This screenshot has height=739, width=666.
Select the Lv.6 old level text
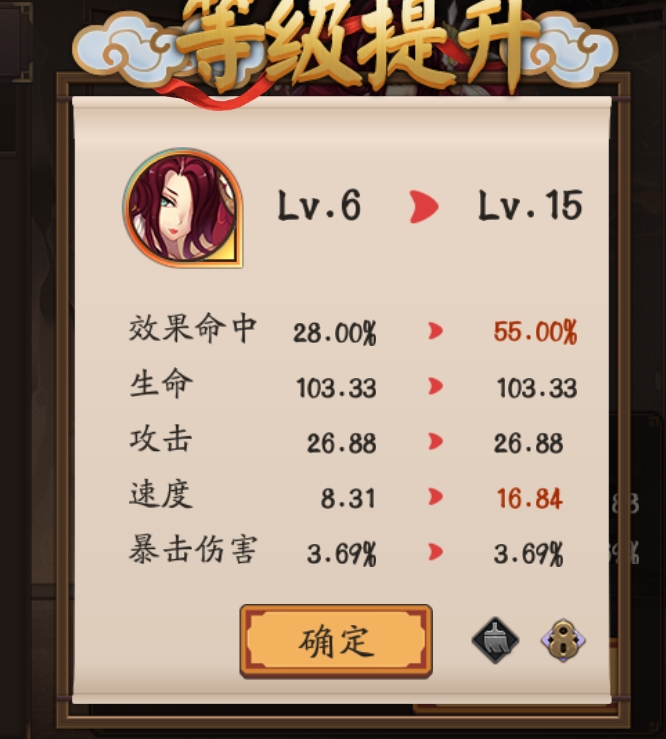(x=320, y=205)
